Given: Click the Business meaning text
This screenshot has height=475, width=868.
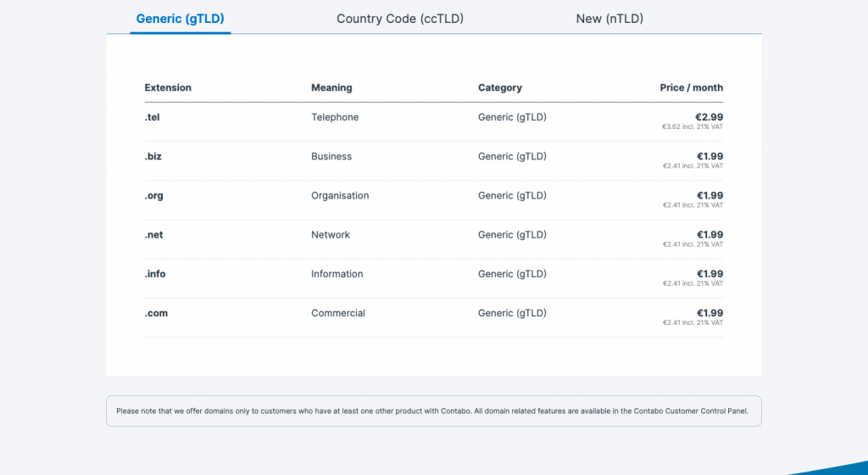Looking at the screenshot, I should (331, 157).
